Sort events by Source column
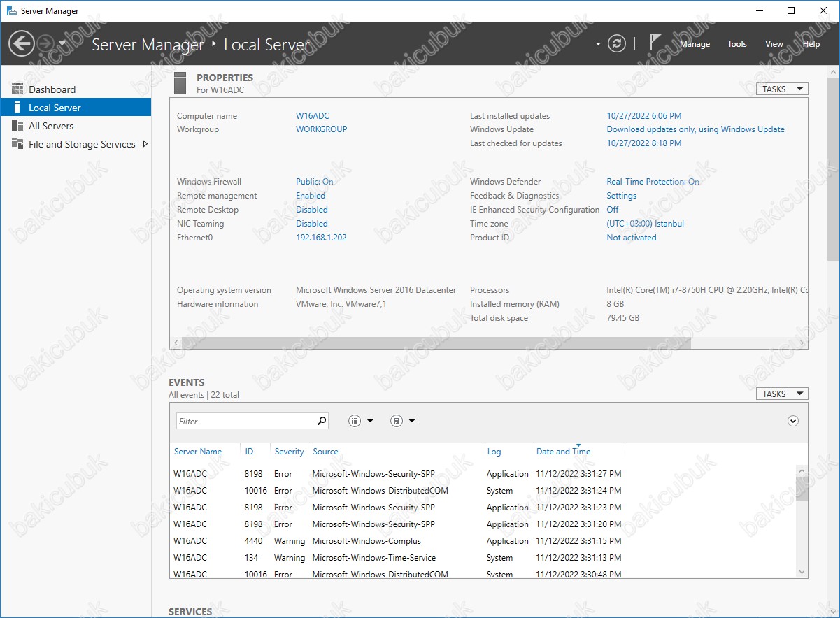Viewport: 840px width, 618px height. pyautogui.click(x=325, y=452)
